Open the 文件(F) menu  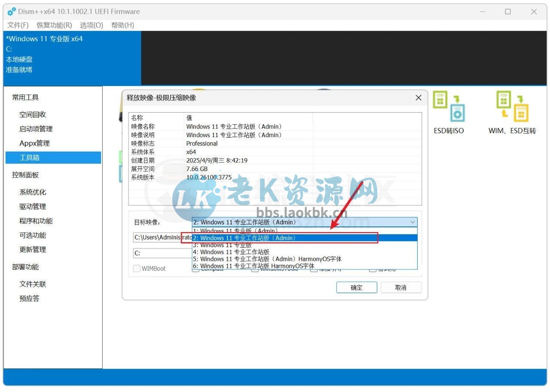[18, 25]
